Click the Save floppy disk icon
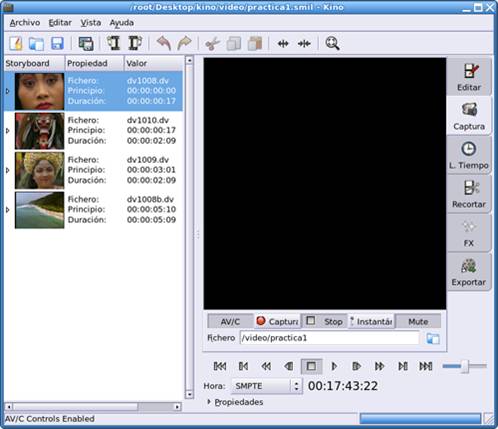498x429 pixels. coord(57,44)
